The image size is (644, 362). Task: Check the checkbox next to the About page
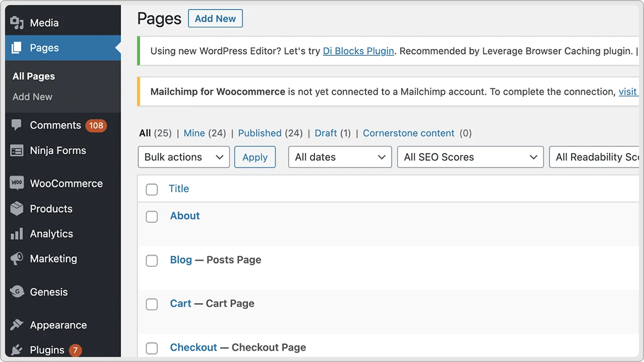click(151, 217)
